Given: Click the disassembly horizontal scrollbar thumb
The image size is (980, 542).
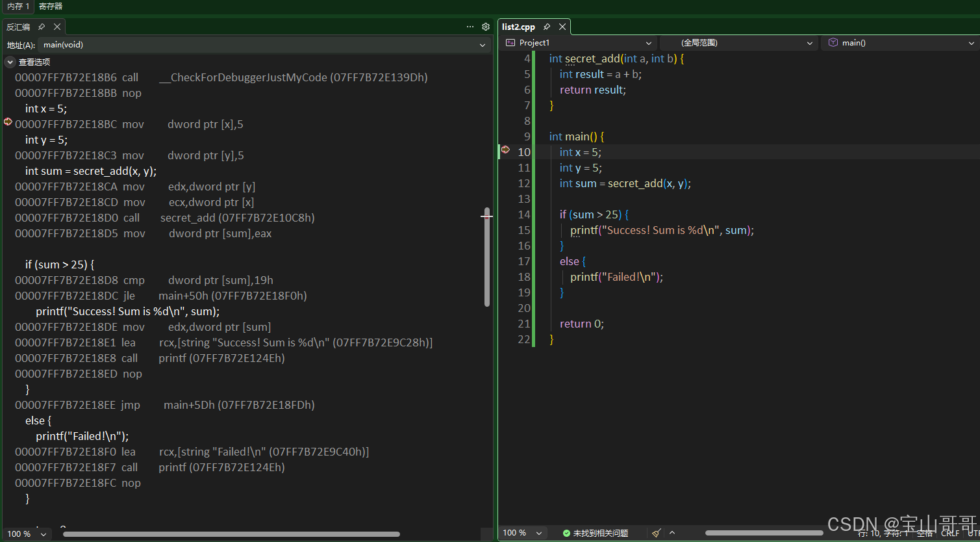Looking at the screenshot, I should (231, 534).
